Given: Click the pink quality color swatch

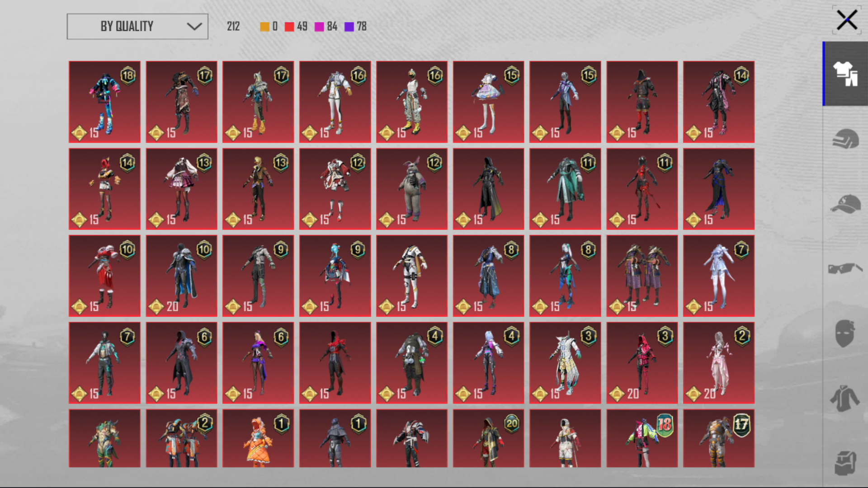Looking at the screenshot, I should tap(319, 27).
